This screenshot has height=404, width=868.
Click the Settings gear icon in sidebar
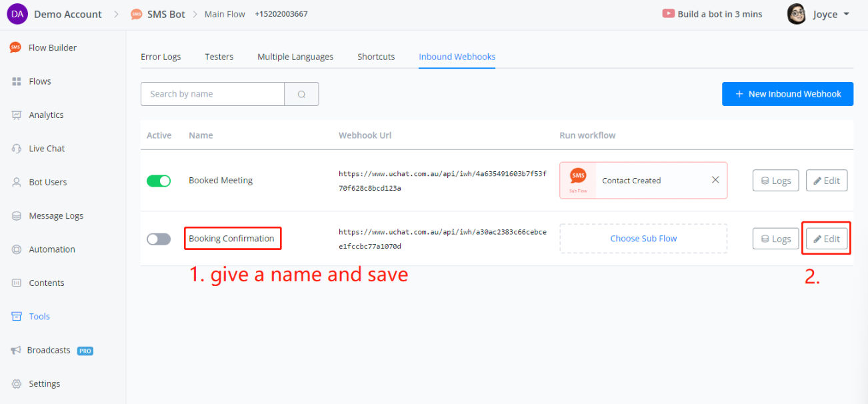17,384
